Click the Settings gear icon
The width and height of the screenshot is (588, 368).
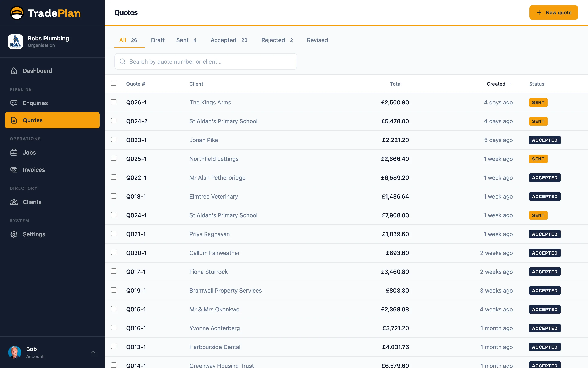point(14,234)
